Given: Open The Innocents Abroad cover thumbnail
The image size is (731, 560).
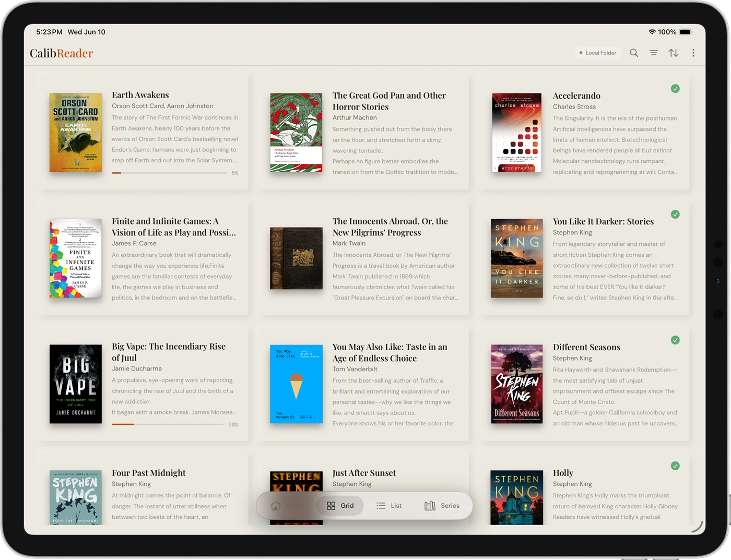Looking at the screenshot, I should (x=296, y=258).
